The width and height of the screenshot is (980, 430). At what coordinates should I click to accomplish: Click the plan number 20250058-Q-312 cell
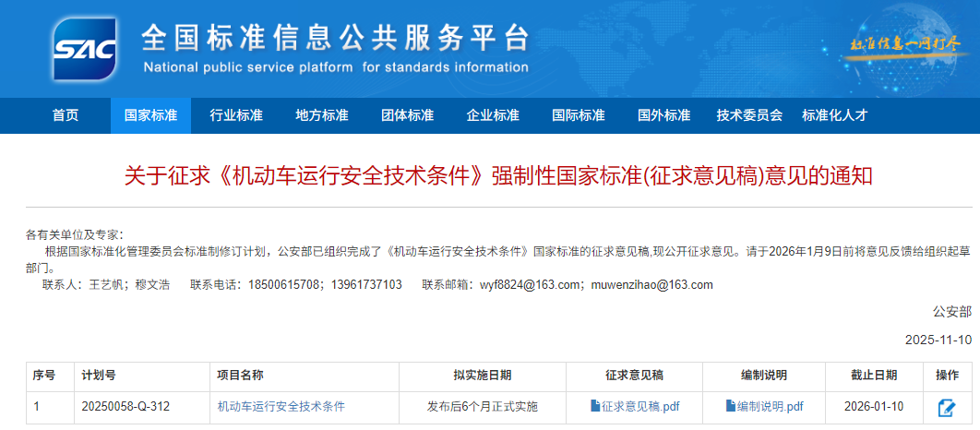pyautogui.click(x=125, y=407)
